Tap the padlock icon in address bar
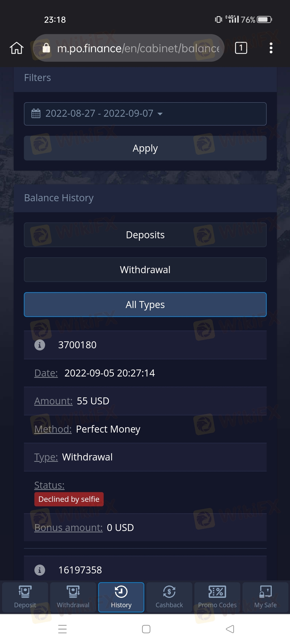This screenshot has height=644, width=290. click(x=46, y=48)
